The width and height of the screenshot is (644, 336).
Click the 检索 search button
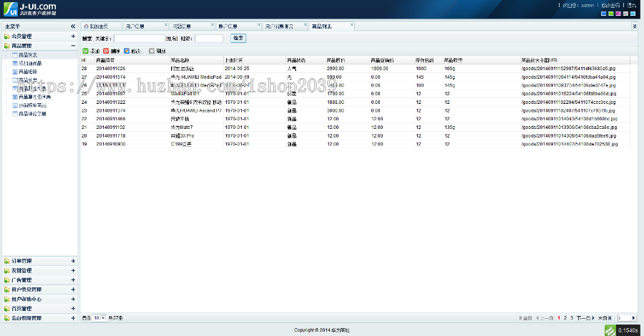238,38
